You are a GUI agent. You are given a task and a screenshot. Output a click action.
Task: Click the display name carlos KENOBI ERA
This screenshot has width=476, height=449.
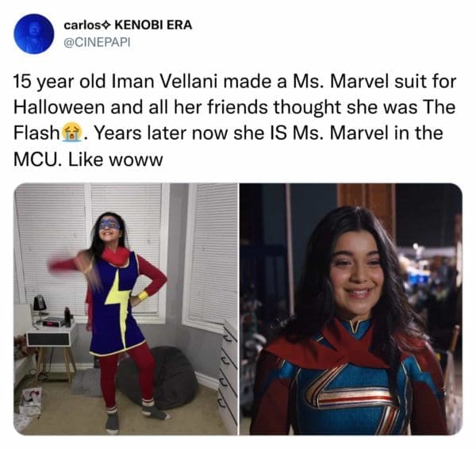click(x=128, y=25)
